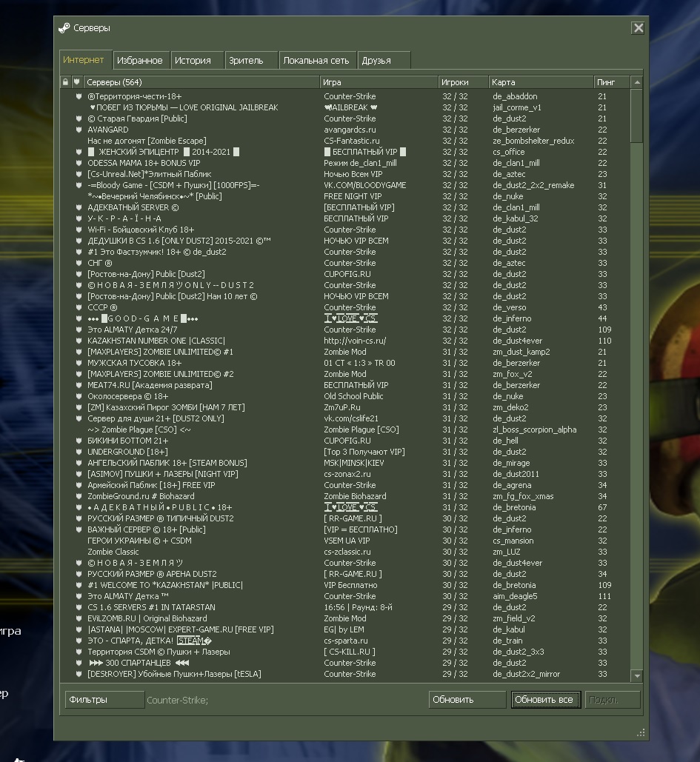The height and width of the screenshot is (762, 700).
Task: Click the Steam logo in the title bar
Action: point(64,27)
